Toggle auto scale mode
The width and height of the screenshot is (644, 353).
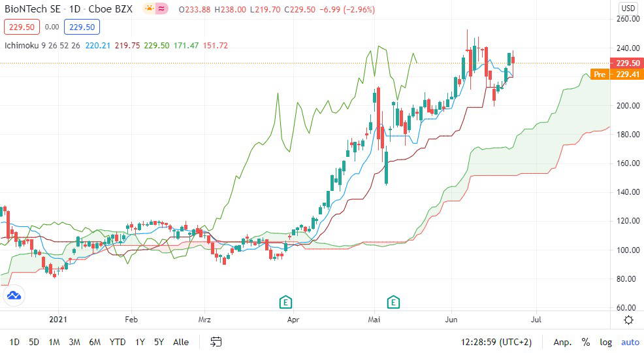tap(630, 342)
